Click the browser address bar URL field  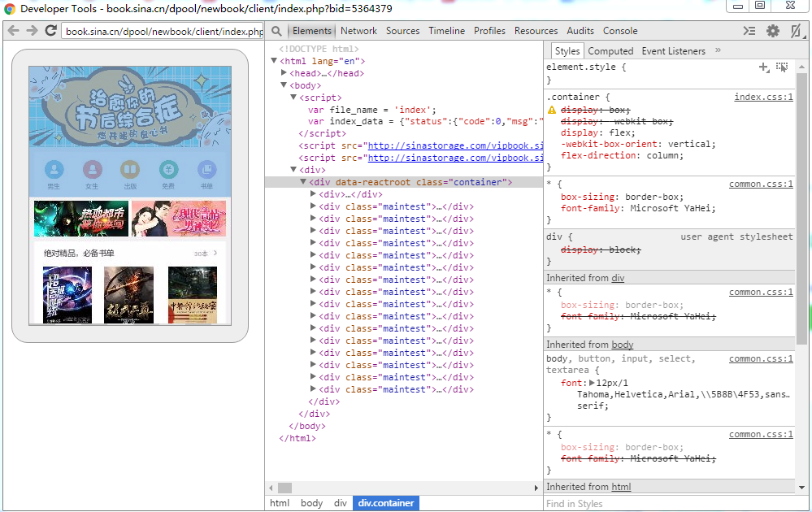[x=163, y=31]
